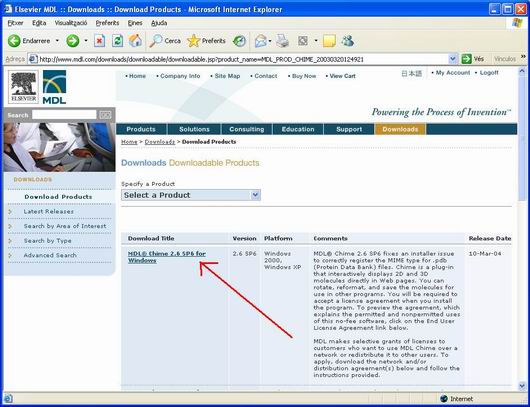The width and height of the screenshot is (530, 407).
Task: Click the page icon in address bar
Action: (33, 59)
